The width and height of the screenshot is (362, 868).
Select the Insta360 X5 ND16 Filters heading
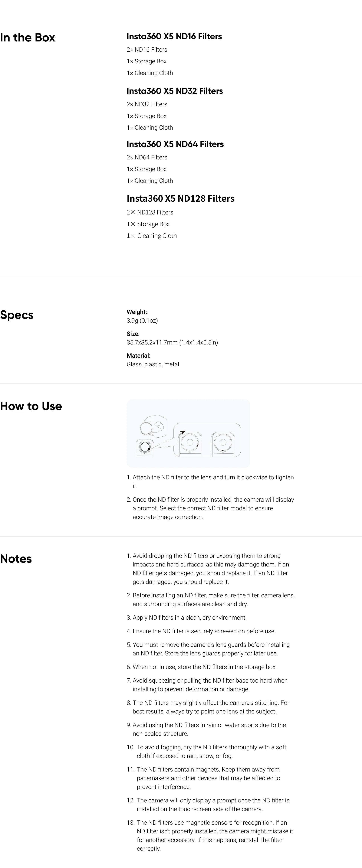174,36
